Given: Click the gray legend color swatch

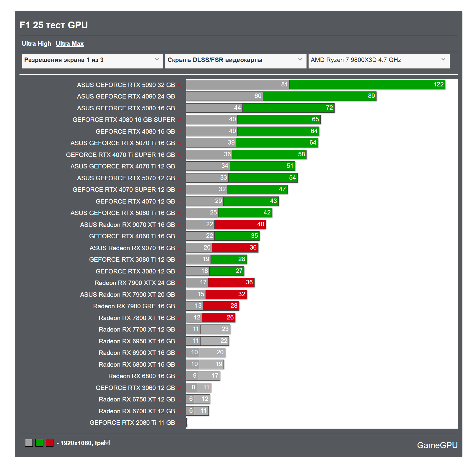Looking at the screenshot, I should pos(29,443).
